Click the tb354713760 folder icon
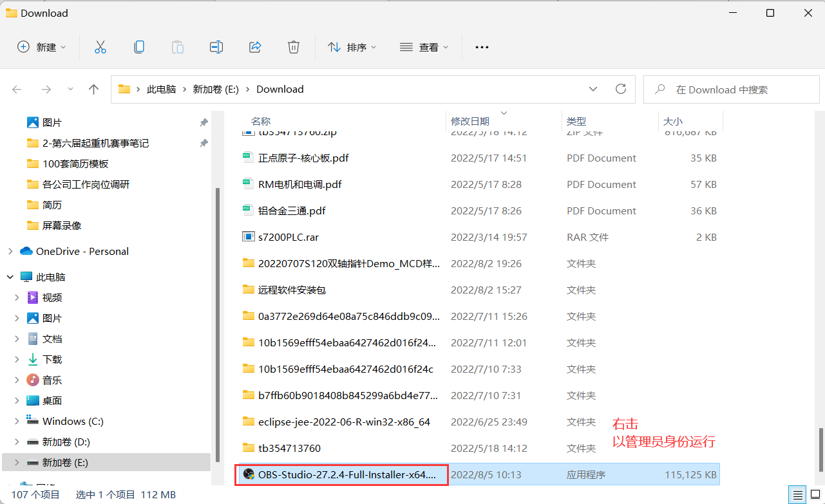This screenshot has width=825, height=504. tap(249, 448)
